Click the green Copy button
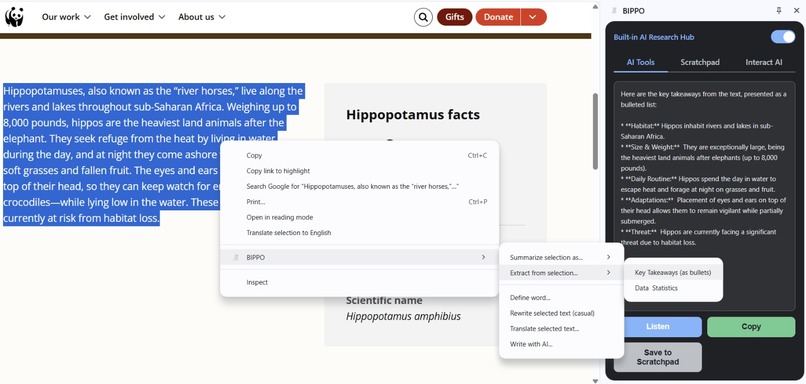806x384 pixels. coord(751,326)
